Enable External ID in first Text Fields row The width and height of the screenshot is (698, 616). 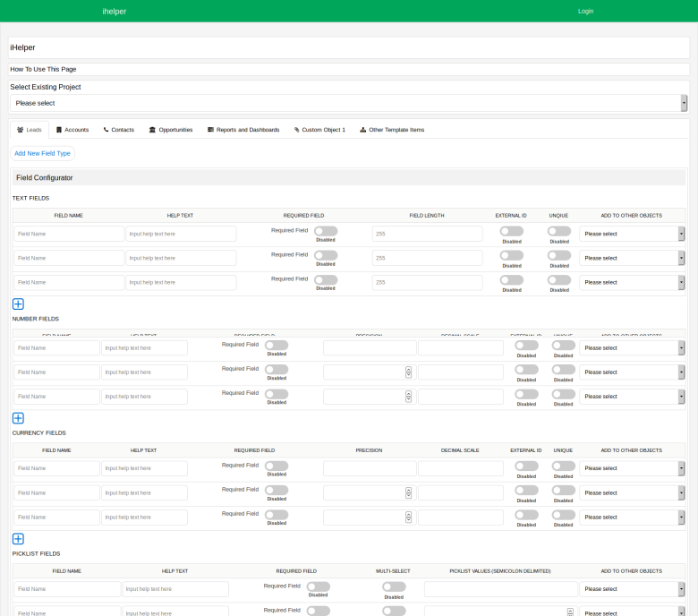coord(512,231)
